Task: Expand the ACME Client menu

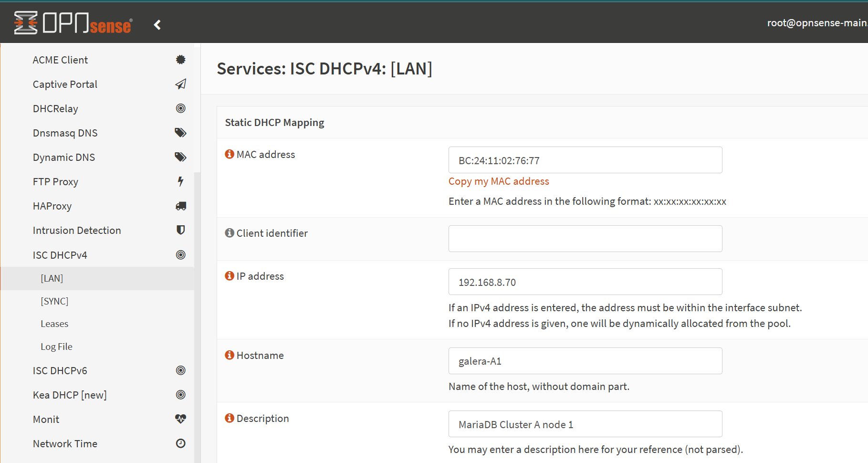Action: point(61,60)
